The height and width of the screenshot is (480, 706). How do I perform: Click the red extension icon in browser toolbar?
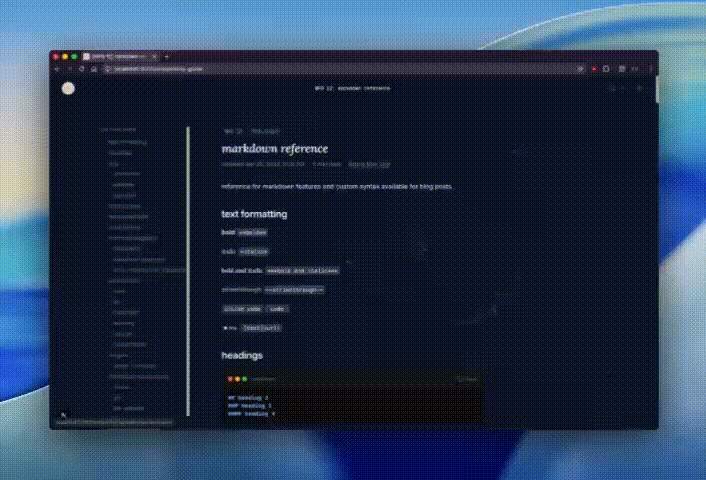594,69
